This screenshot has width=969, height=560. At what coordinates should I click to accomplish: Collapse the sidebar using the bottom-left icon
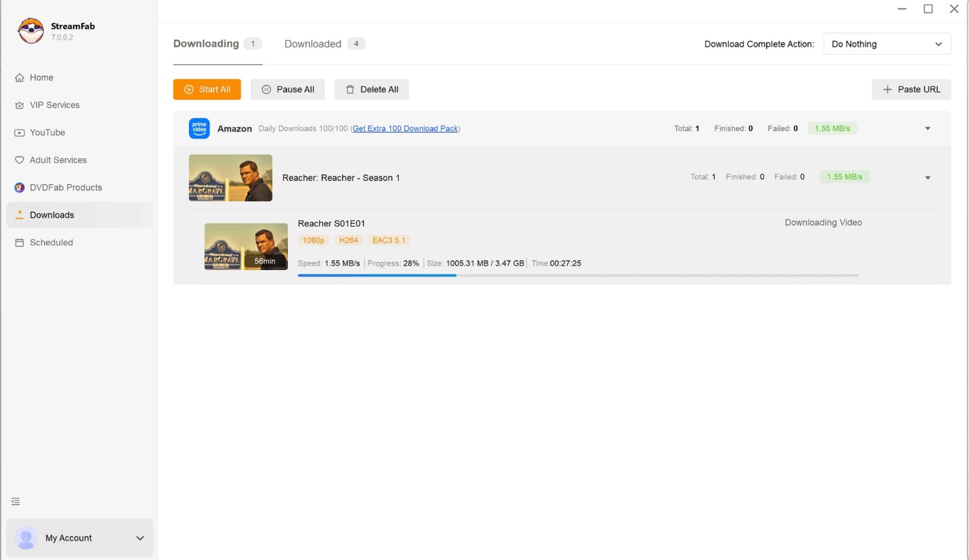15,501
